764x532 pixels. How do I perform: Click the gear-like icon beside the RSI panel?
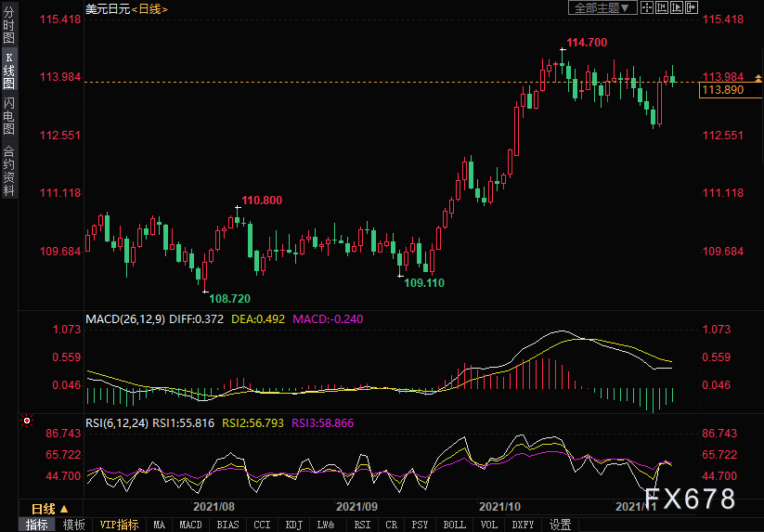pyautogui.click(x=27, y=422)
